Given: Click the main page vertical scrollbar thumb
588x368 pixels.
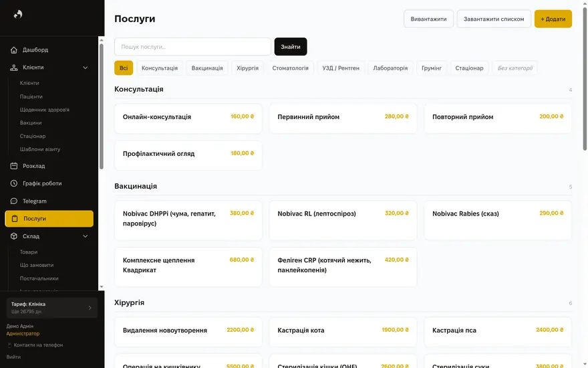Looking at the screenshot, I should tap(585, 79).
